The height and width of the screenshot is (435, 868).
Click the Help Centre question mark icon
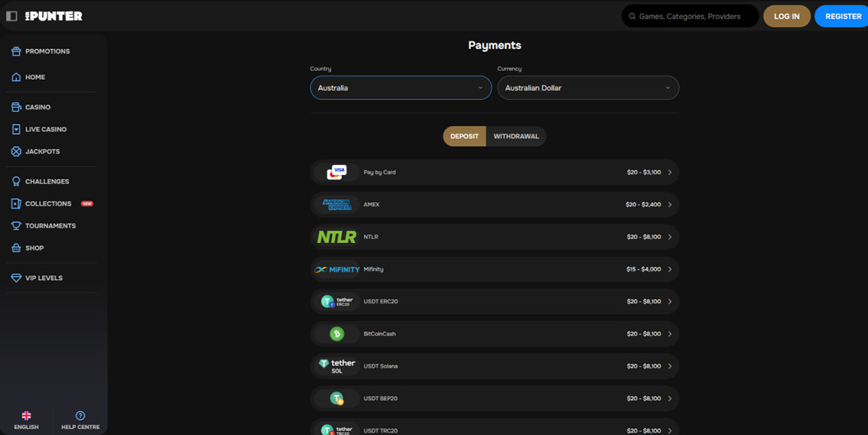(x=80, y=415)
